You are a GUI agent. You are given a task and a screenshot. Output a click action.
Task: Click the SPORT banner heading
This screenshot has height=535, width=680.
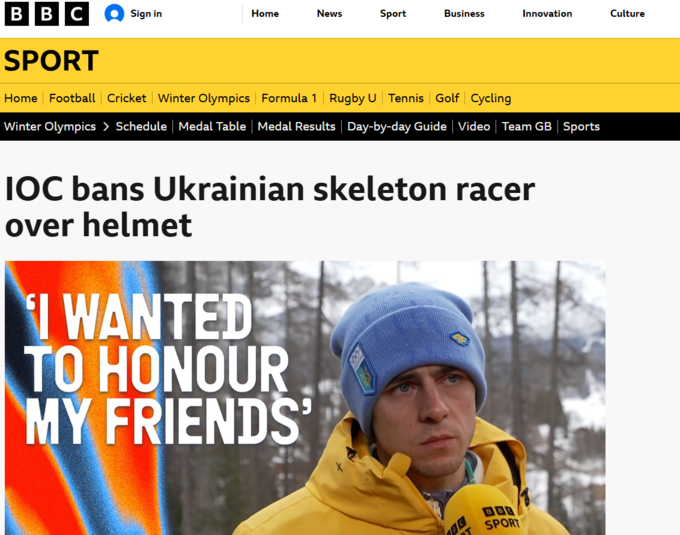pos(51,61)
